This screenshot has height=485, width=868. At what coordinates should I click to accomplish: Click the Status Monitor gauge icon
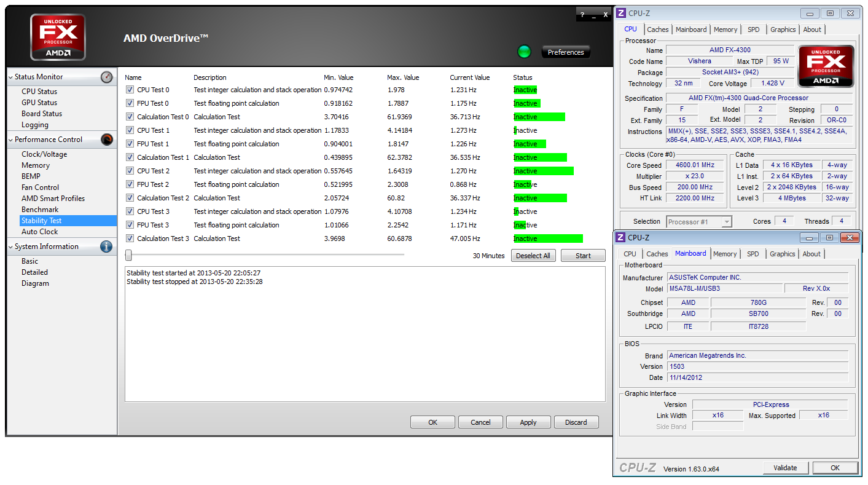click(x=107, y=77)
